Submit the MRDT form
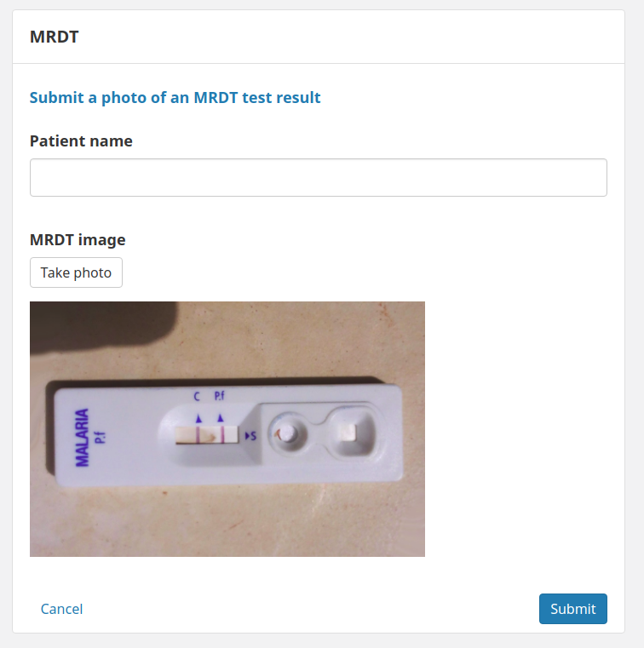The height and width of the screenshot is (648, 644). click(573, 609)
